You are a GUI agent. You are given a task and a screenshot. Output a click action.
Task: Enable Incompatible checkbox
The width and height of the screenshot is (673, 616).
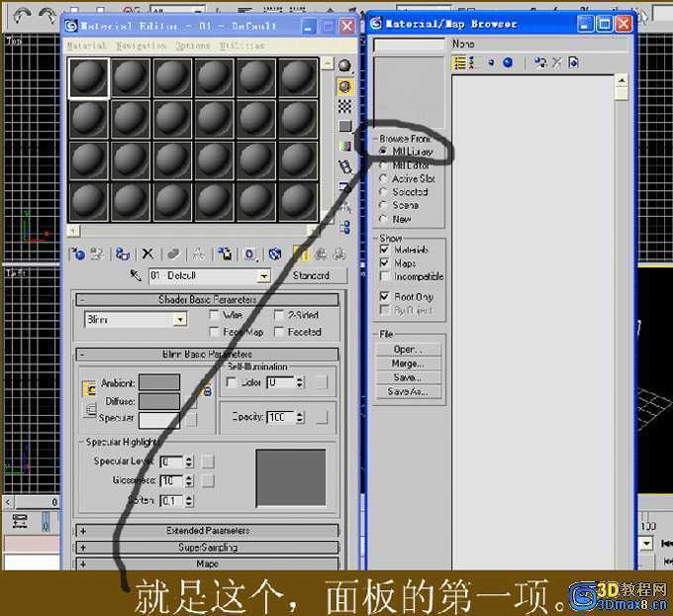(x=385, y=276)
